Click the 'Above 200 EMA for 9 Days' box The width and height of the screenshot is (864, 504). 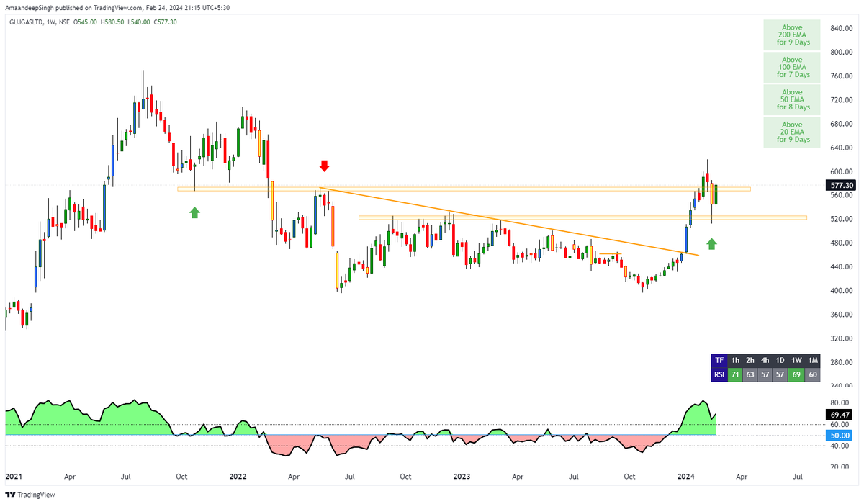coord(793,35)
